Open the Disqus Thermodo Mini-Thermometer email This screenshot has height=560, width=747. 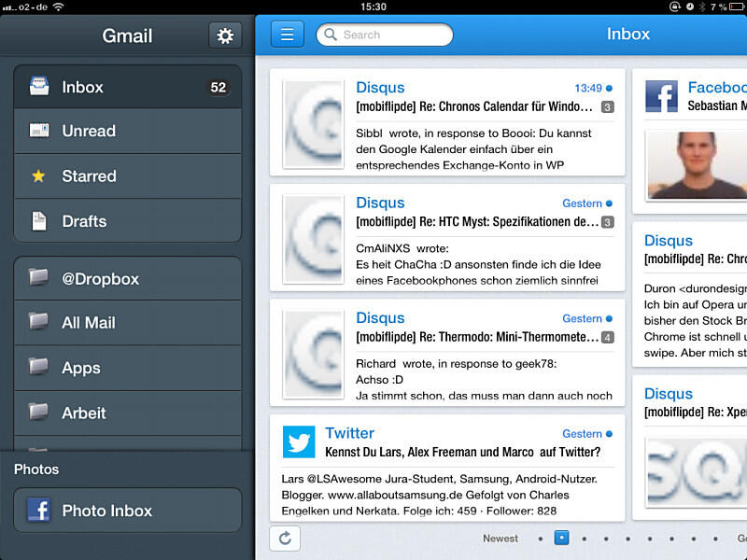(x=447, y=353)
